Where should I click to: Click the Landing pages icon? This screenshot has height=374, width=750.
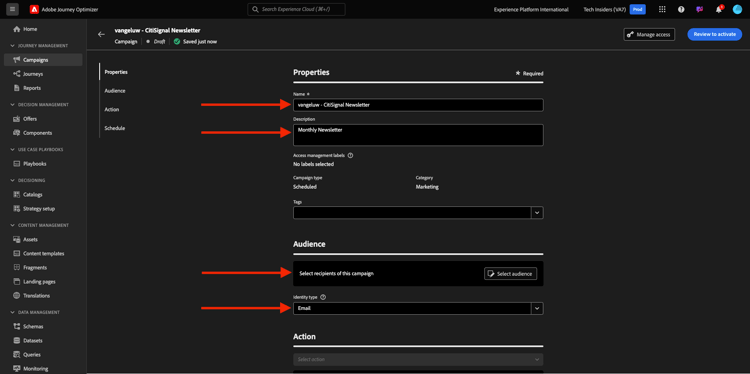pyautogui.click(x=17, y=282)
